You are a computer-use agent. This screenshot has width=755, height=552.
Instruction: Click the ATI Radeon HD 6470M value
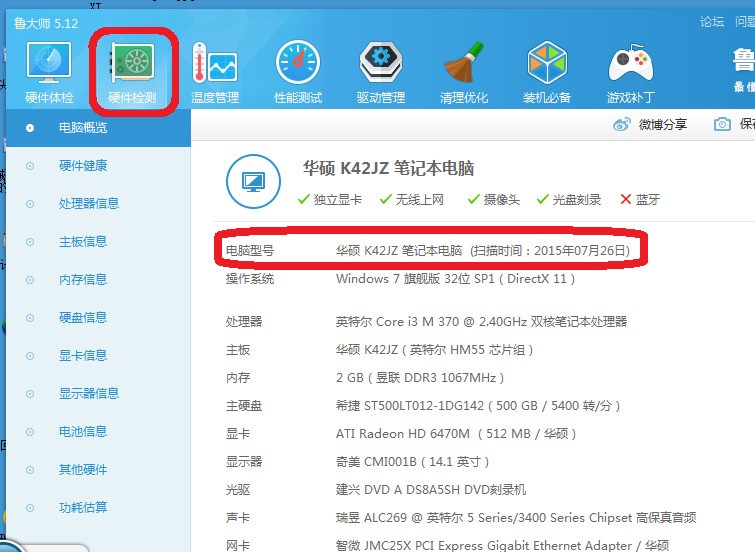456,434
